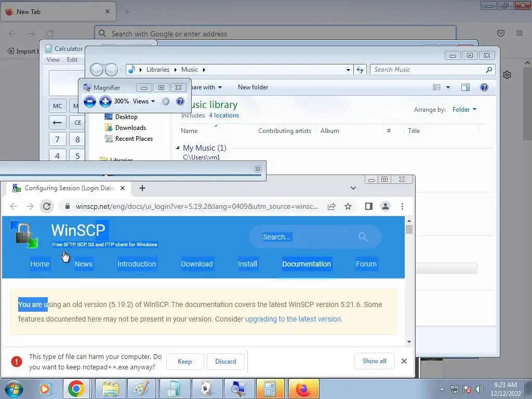This screenshot has width=532, height=399.
Task: Click the Magnifier zoom out minus button
Action: pos(89,101)
